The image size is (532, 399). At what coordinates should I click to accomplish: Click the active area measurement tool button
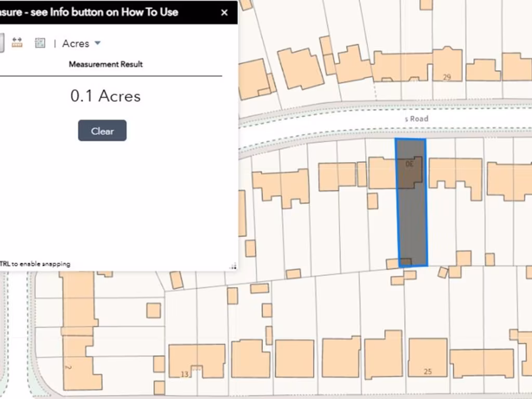tap(2, 43)
